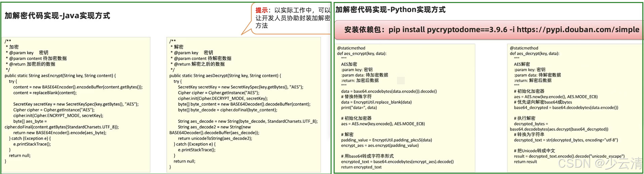Click the :param data: 待解密数据 line
The width and height of the screenshot is (644, 174).
tap(537, 75)
